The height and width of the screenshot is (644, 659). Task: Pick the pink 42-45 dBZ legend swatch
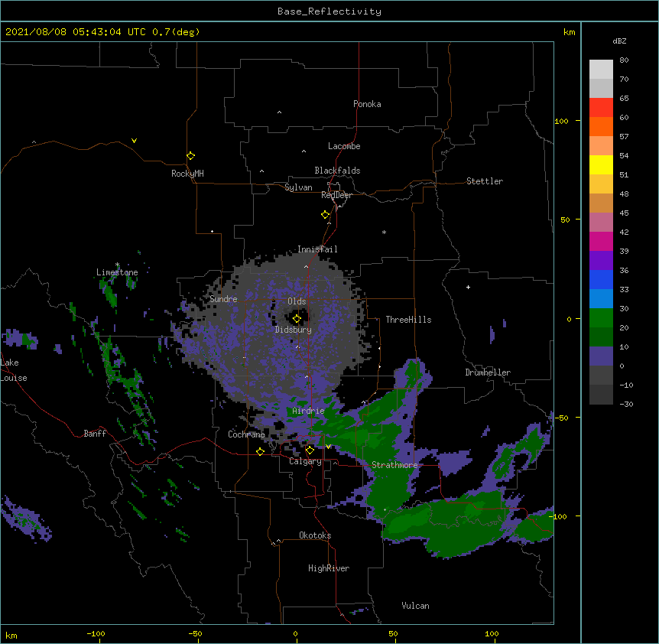point(601,223)
